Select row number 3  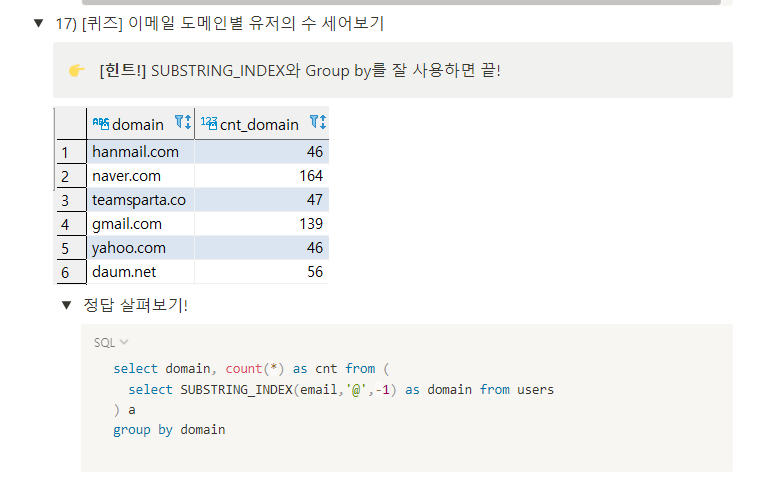(x=70, y=200)
